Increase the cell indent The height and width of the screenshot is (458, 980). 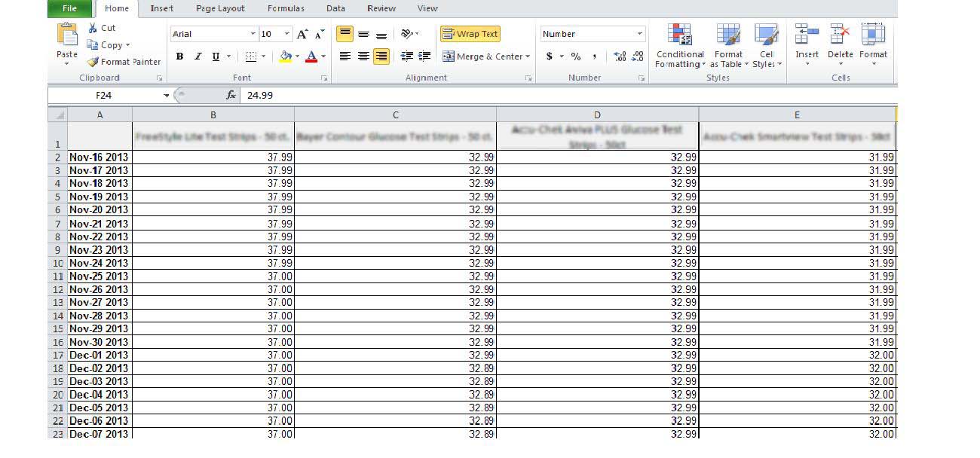pyautogui.click(x=425, y=56)
